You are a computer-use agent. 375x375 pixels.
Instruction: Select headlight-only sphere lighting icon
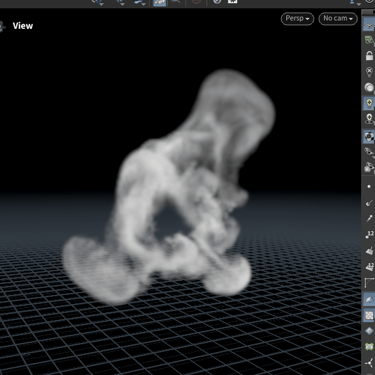coord(369,87)
